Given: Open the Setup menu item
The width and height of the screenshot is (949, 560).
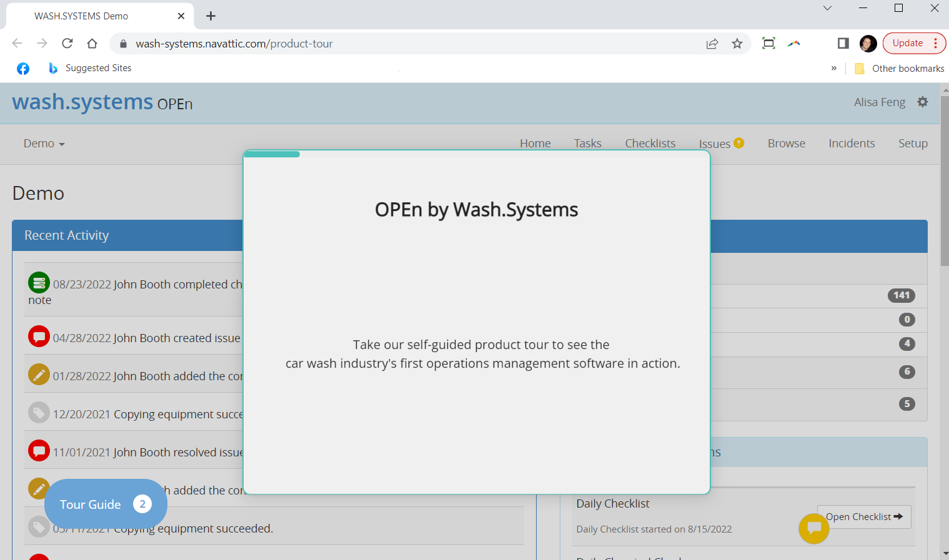Looking at the screenshot, I should tap(913, 144).
